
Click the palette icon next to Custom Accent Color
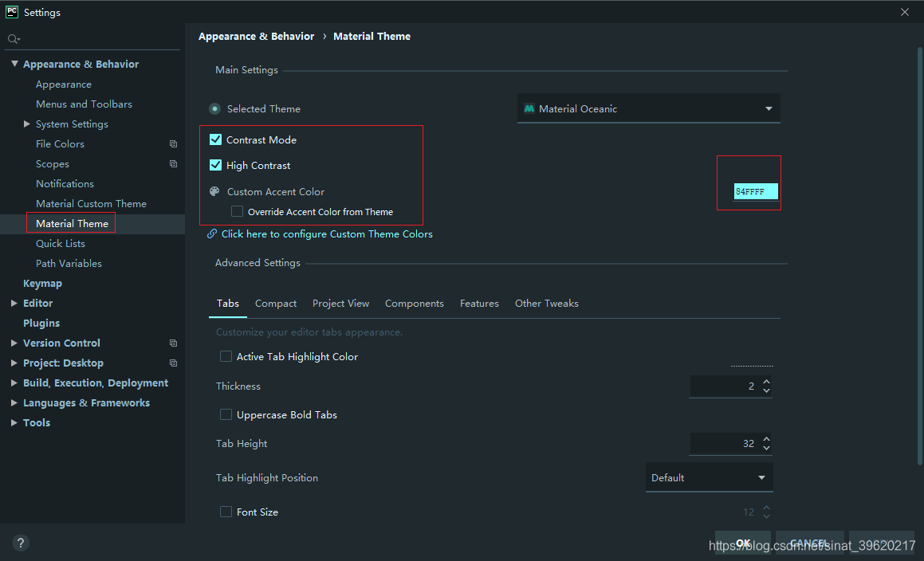[x=214, y=191]
